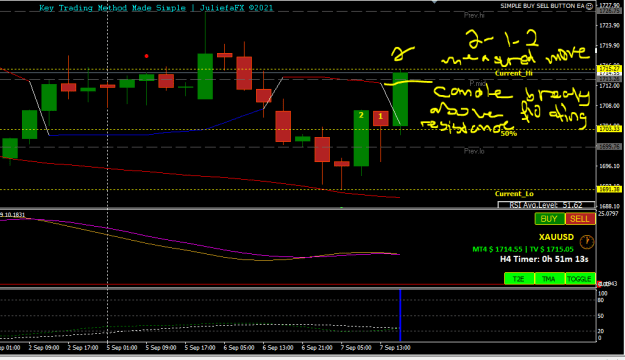
Task: Click the red dot marker above the candles
Action: tap(147, 56)
